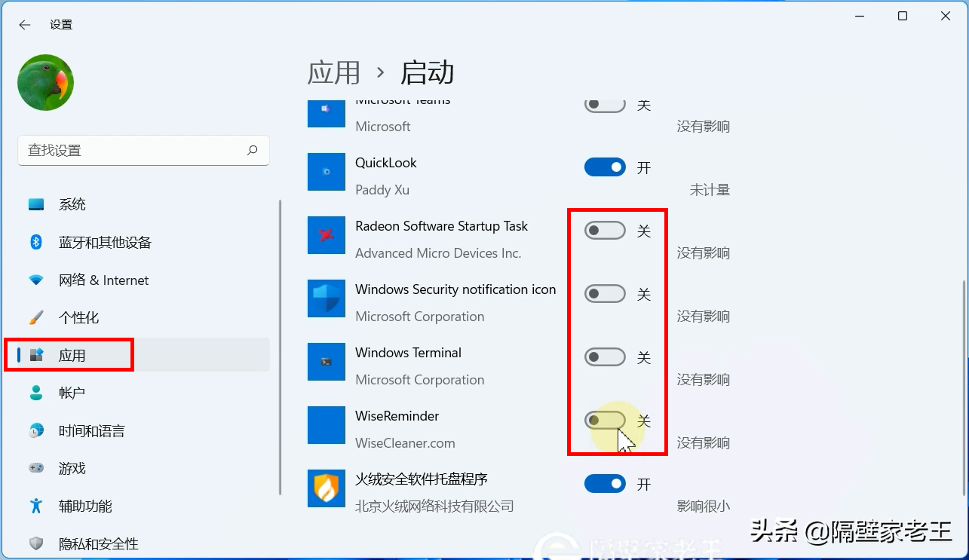Image resolution: width=969 pixels, height=560 pixels.
Task: Click the QuickLook app icon
Action: (x=327, y=172)
